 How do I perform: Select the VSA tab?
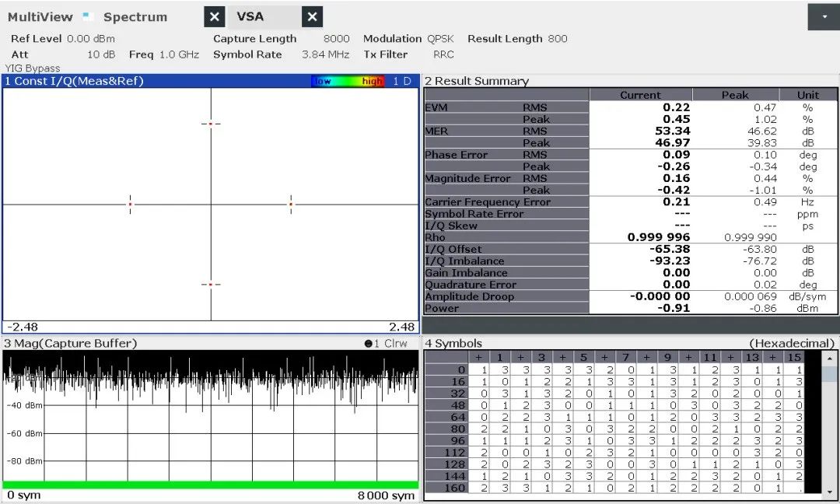(250, 16)
